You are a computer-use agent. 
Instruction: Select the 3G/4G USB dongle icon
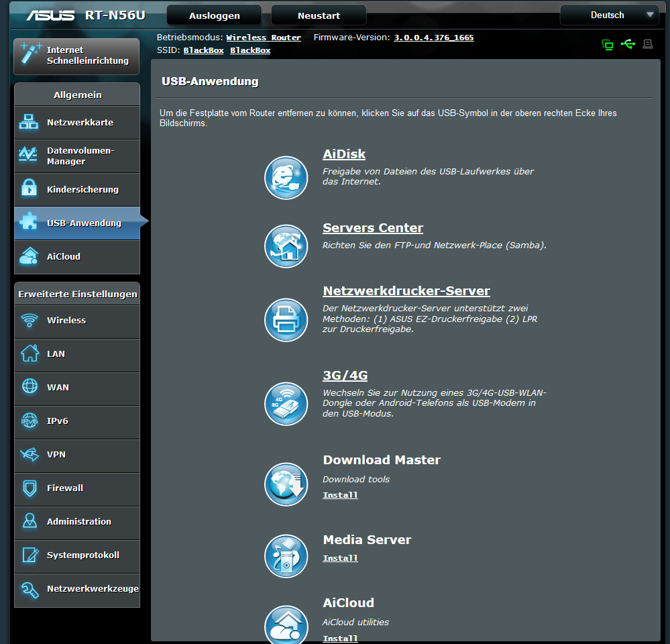tap(286, 403)
